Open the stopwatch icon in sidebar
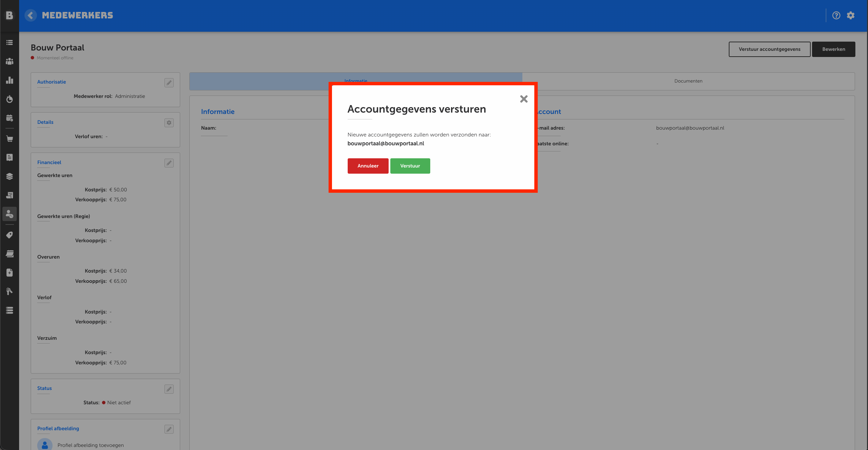Viewport: 868px width, 450px height. click(x=10, y=99)
